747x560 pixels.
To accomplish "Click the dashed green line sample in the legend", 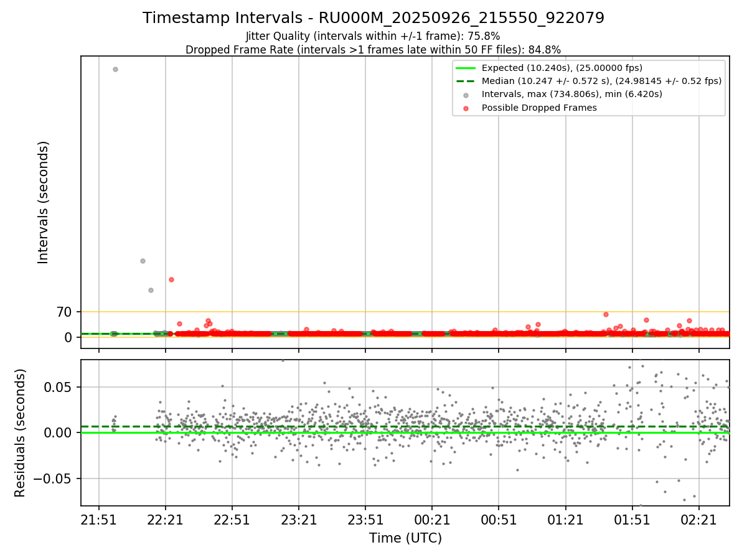I will 466,81.
